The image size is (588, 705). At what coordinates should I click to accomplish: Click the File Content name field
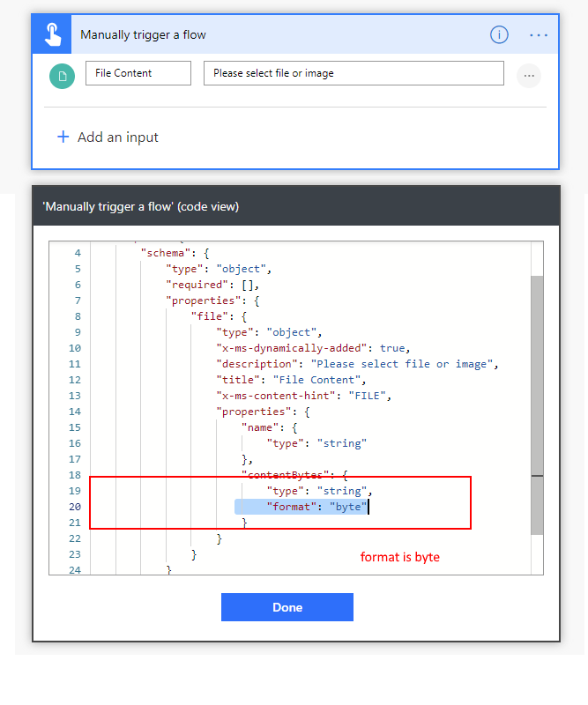click(138, 73)
